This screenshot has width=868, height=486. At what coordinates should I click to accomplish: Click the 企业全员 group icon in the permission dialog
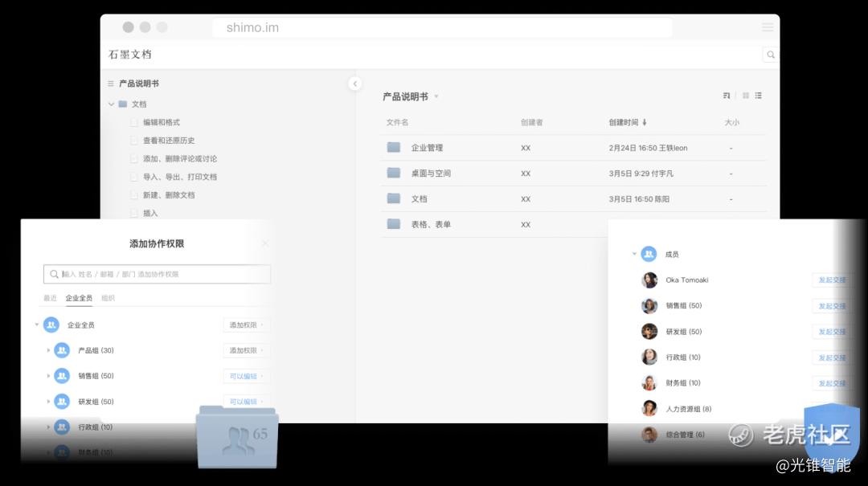pos(51,325)
